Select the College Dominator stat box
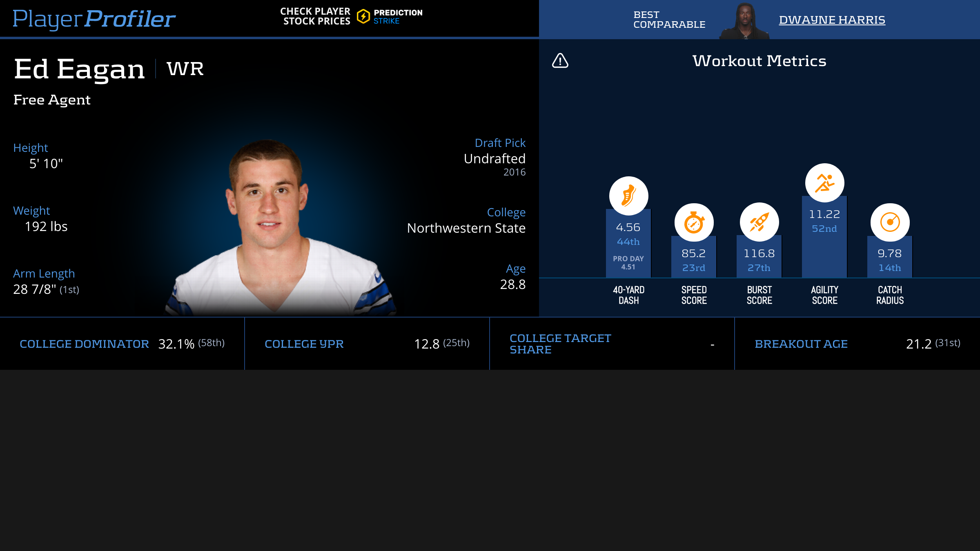This screenshot has width=980, height=551. [x=122, y=344]
